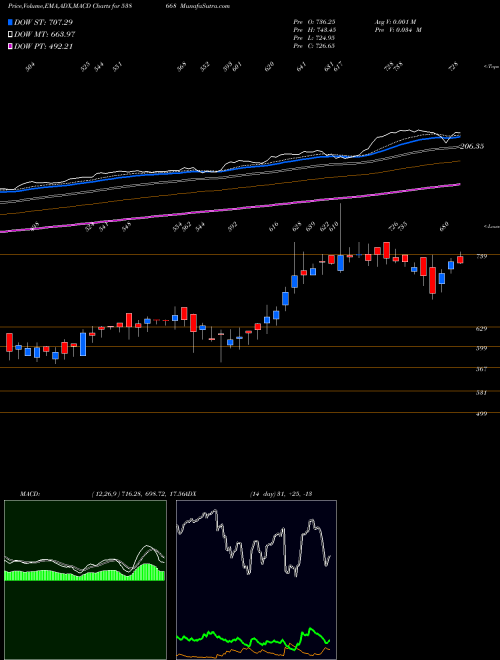Click the 'Pre L: 724.95' low value

(x=314, y=38)
